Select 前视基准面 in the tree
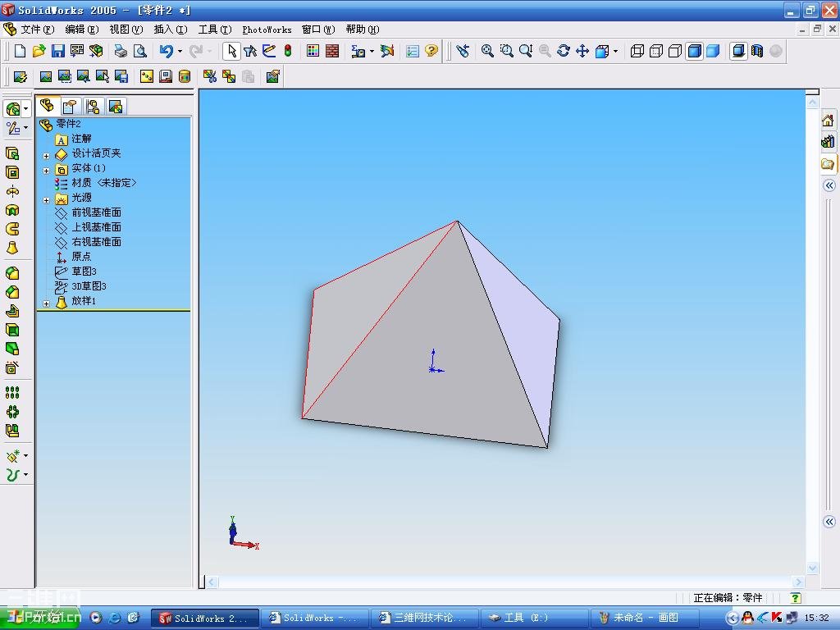This screenshot has height=630, width=840. pyautogui.click(x=97, y=212)
